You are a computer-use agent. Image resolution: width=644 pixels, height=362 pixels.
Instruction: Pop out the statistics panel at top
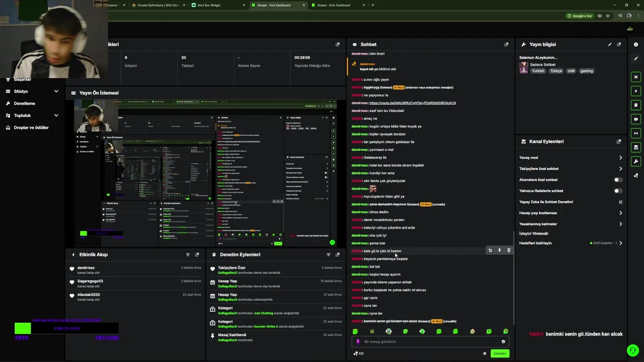[x=338, y=44]
